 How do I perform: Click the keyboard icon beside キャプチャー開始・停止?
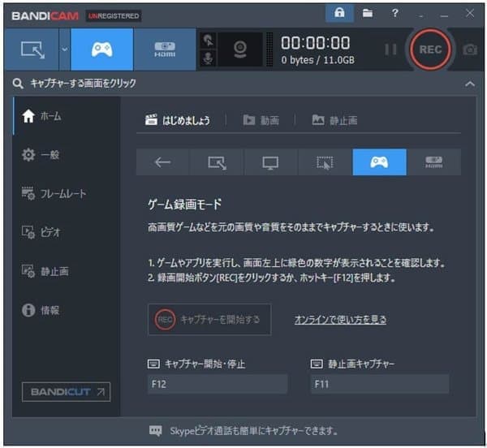pos(153,364)
